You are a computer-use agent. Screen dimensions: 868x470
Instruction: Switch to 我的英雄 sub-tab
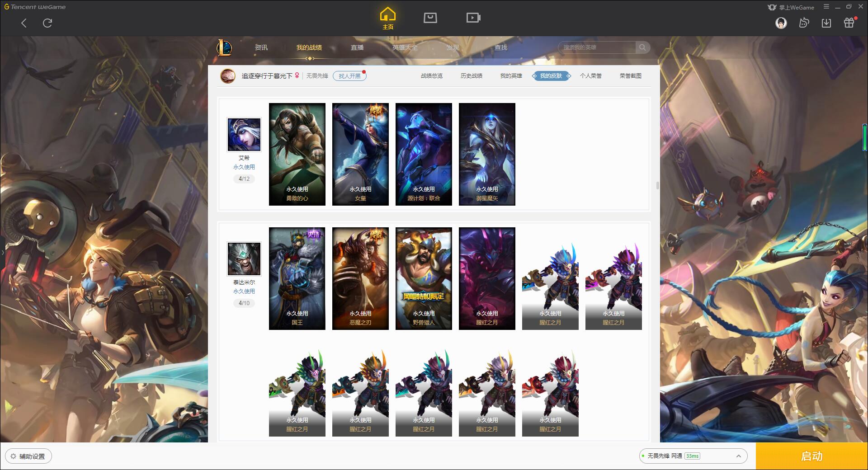coord(511,76)
